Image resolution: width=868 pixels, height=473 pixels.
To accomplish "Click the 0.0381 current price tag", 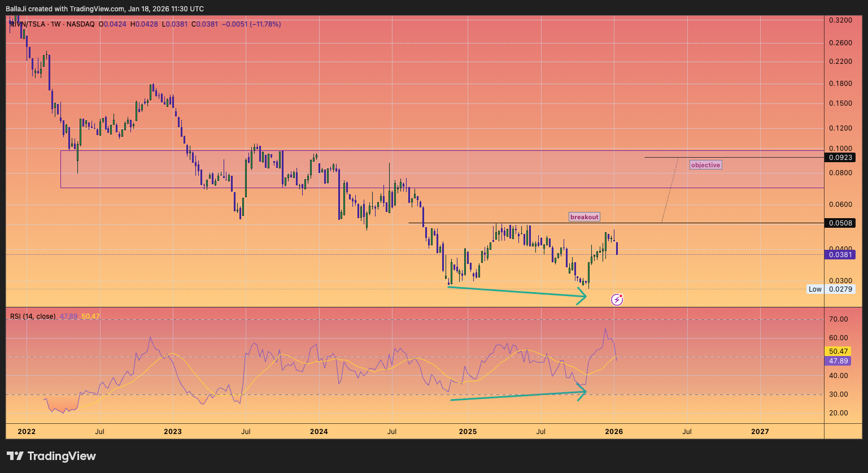I will click(840, 254).
